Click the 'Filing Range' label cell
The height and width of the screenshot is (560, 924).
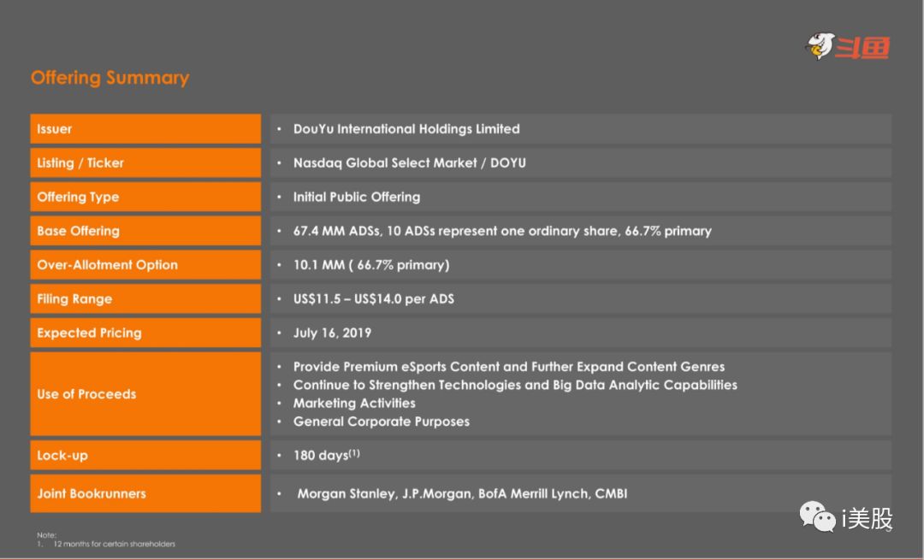pyautogui.click(x=145, y=298)
